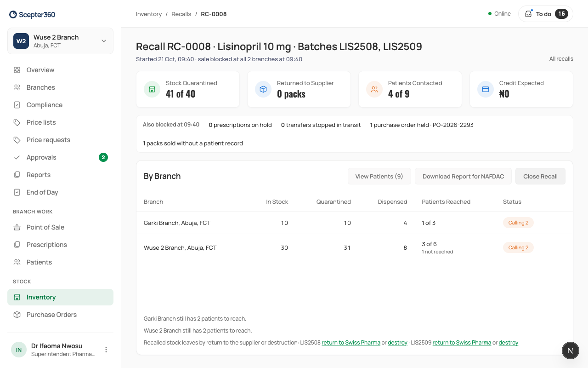588x368 pixels.
Task: Open the Approvals menu item
Action: (60, 157)
